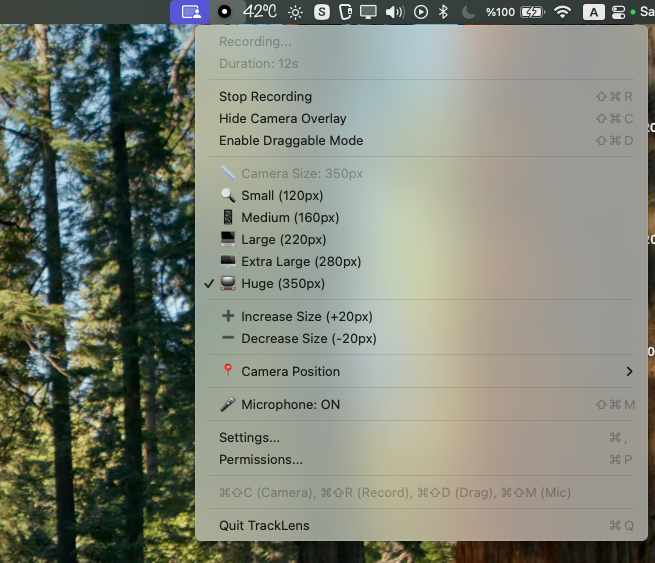
Task: Open the Control Center icon
Action: (619, 12)
